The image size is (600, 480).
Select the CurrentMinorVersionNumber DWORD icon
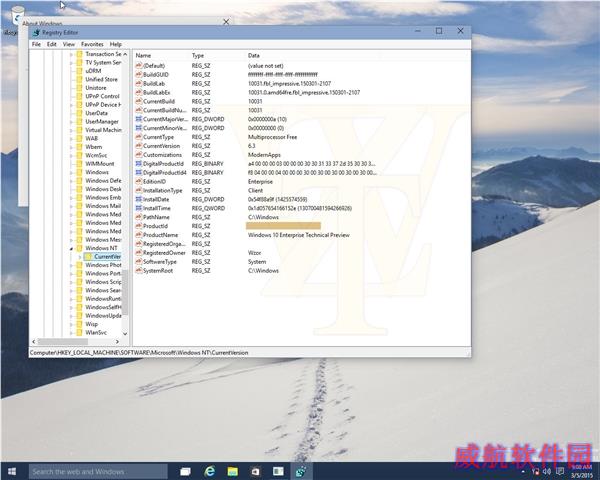(x=139, y=128)
